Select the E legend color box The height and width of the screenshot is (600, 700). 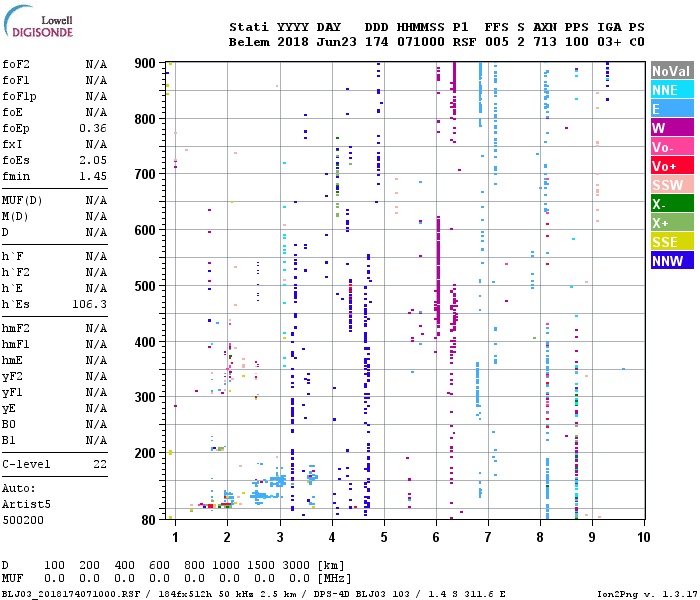tap(672, 108)
